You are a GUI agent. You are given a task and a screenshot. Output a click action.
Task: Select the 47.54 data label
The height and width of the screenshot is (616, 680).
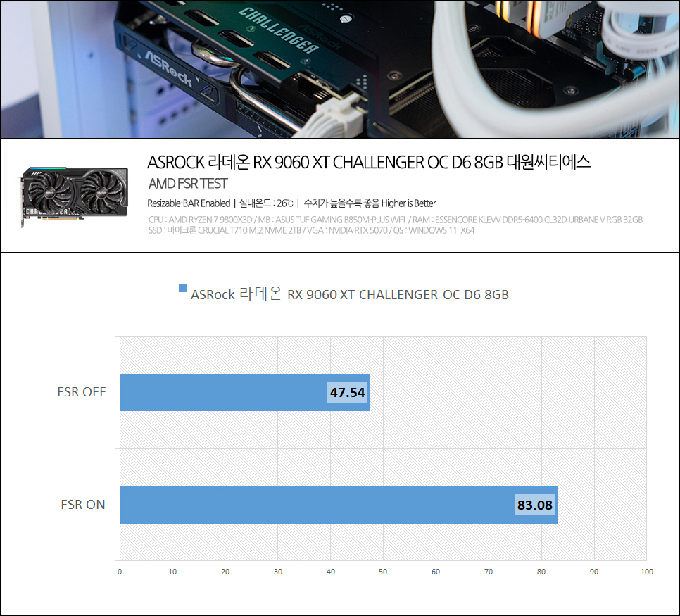coord(347,392)
